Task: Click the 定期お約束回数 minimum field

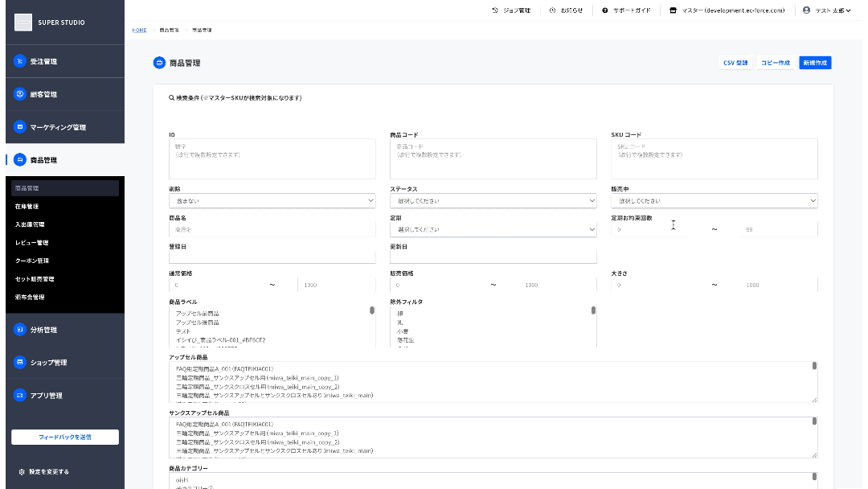Action: pos(650,229)
